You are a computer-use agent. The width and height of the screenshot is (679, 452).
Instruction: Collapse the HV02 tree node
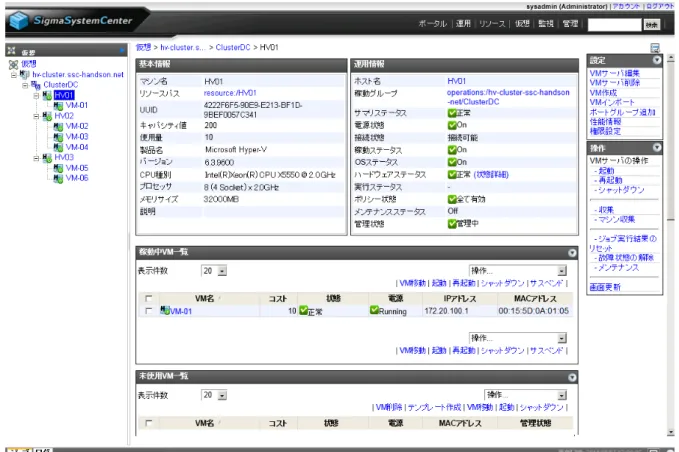pos(36,116)
